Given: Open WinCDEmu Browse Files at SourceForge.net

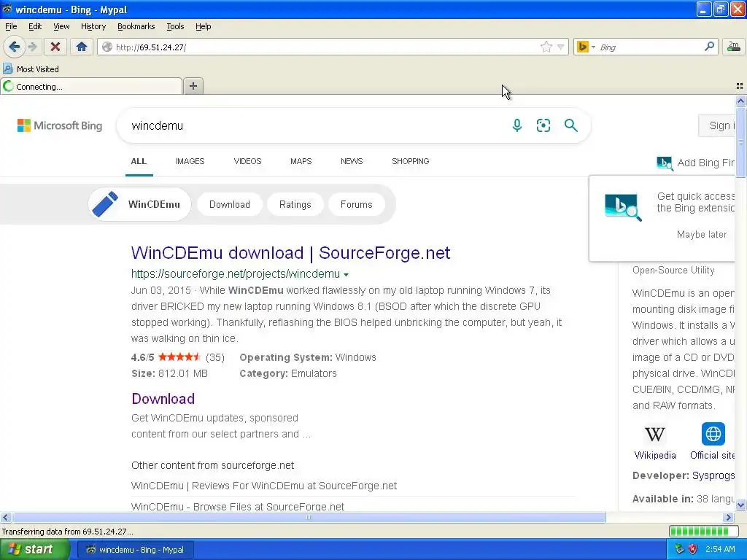Looking at the screenshot, I should pos(238,506).
